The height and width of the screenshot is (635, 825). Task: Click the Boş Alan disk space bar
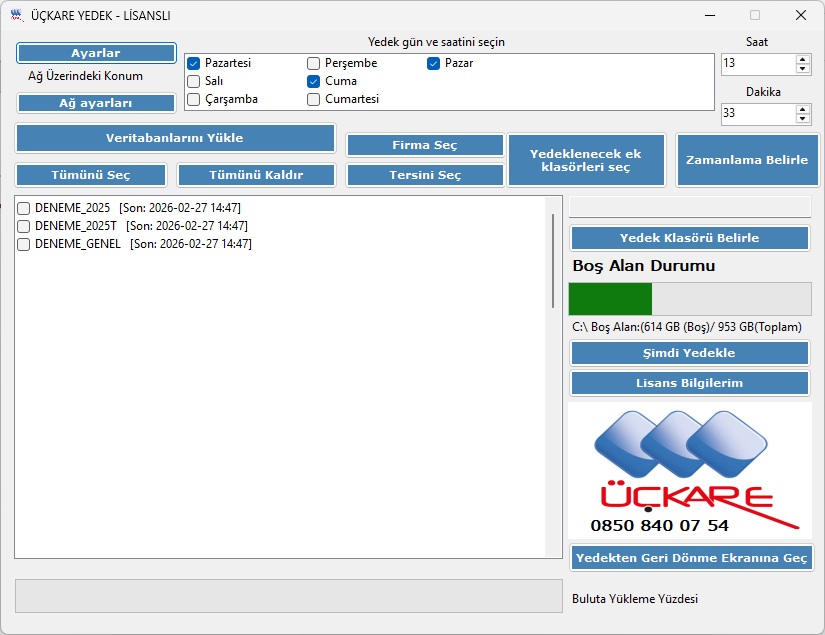[689, 299]
